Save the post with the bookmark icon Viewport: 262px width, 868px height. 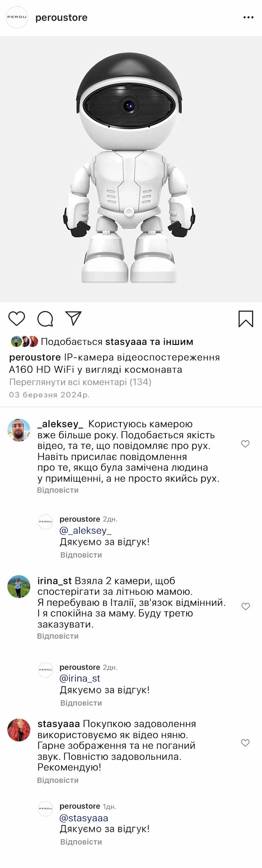click(246, 319)
